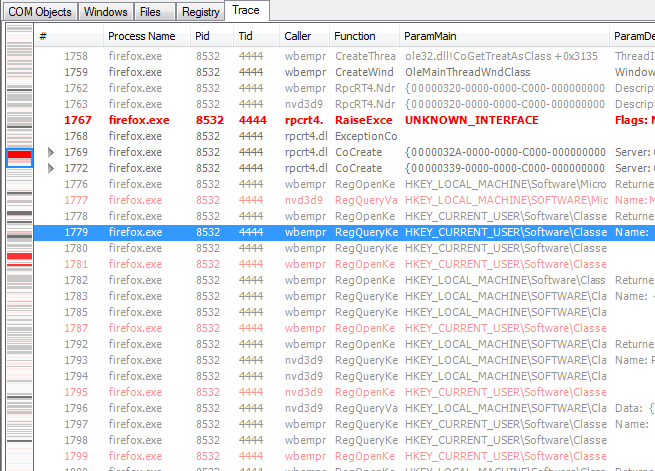Select pink row 1777 RegQueryVa
The height and width of the screenshot is (471, 655).
tap(344, 200)
